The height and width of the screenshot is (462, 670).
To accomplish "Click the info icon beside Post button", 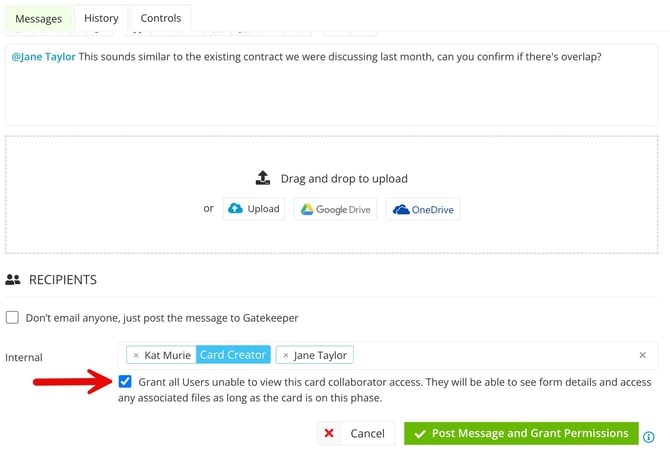I will click(649, 437).
